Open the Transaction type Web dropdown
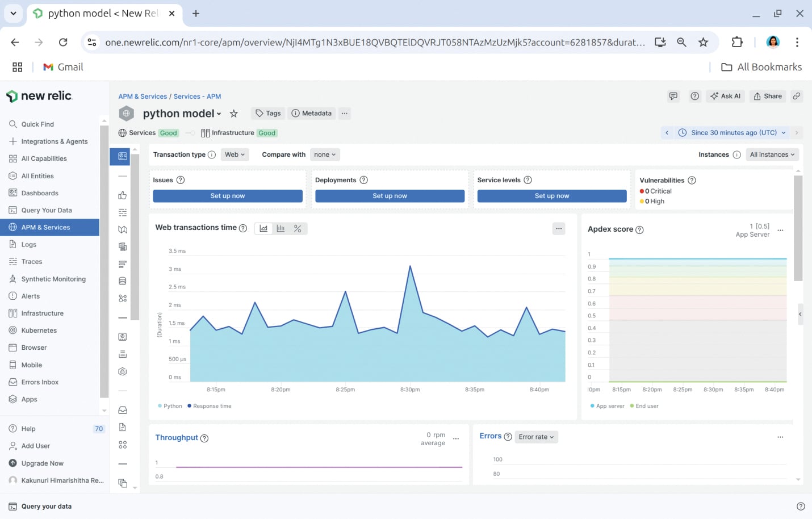Screen dimensions: 812x519 pos(235,154)
